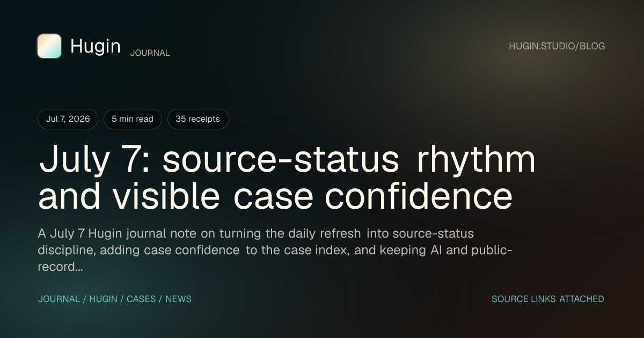Viewport: 644px width, 338px height.
Task: Select the NEWS breadcrumb tag
Action: 178,299
